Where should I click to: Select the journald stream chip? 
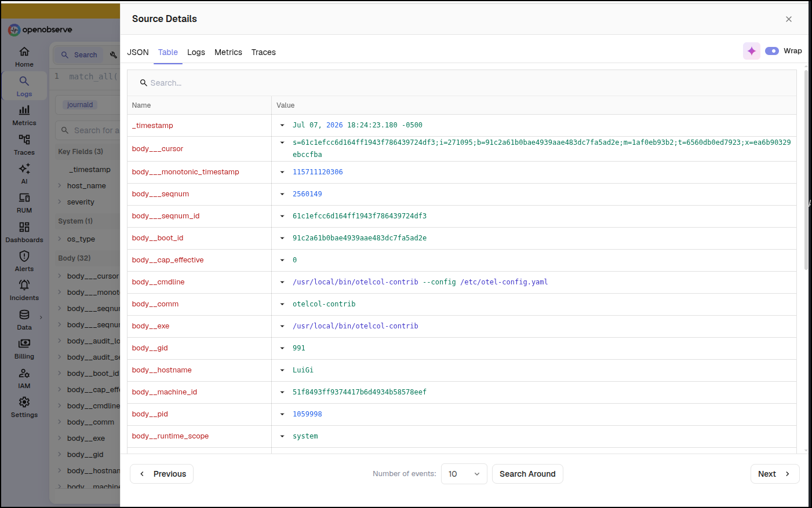pos(80,105)
